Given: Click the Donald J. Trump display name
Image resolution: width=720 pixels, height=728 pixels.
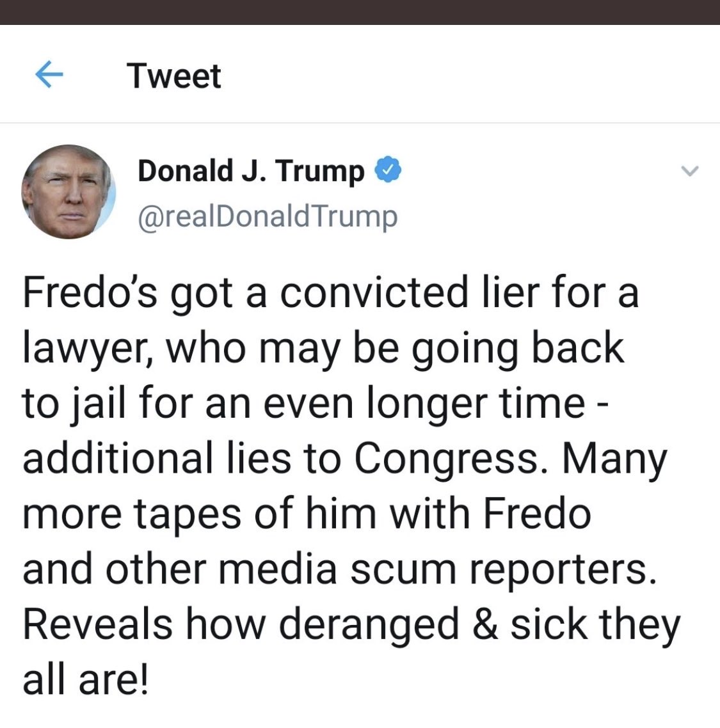Looking at the screenshot, I should click(251, 171).
